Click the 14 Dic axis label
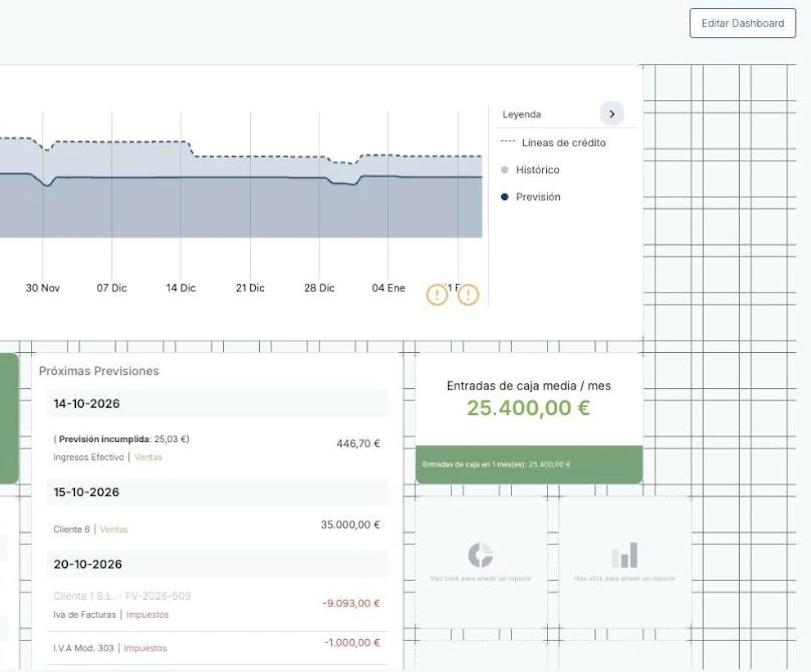Image resolution: width=811 pixels, height=672 pixels. 181,288
